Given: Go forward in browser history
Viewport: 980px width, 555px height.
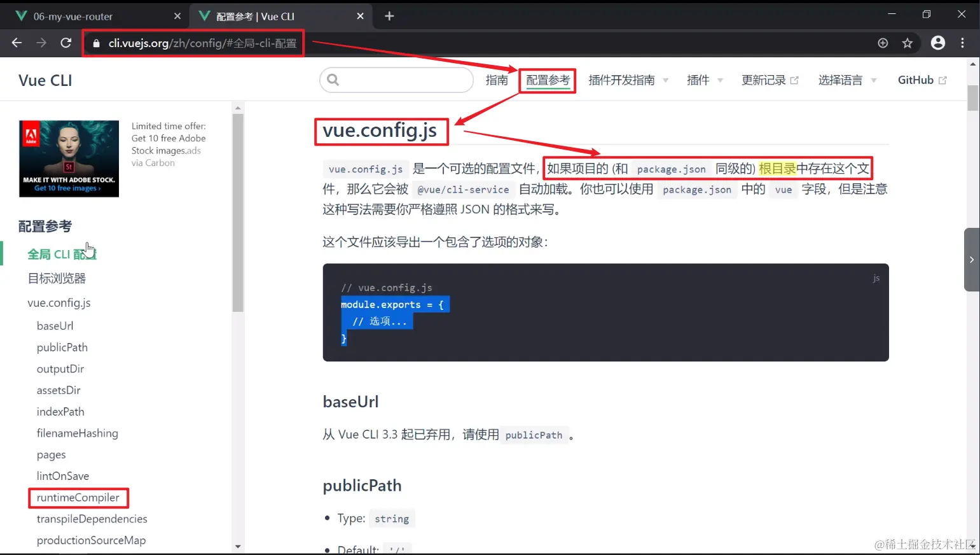Looking at the screenshot, I should pyautogui.click(x=41, y=43).
